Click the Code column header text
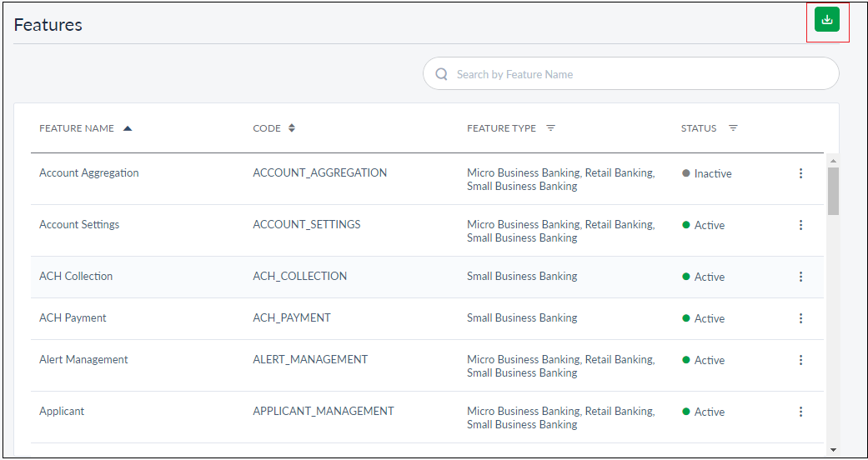This screenshot has height=460, width=868. (x=267, y=128)
